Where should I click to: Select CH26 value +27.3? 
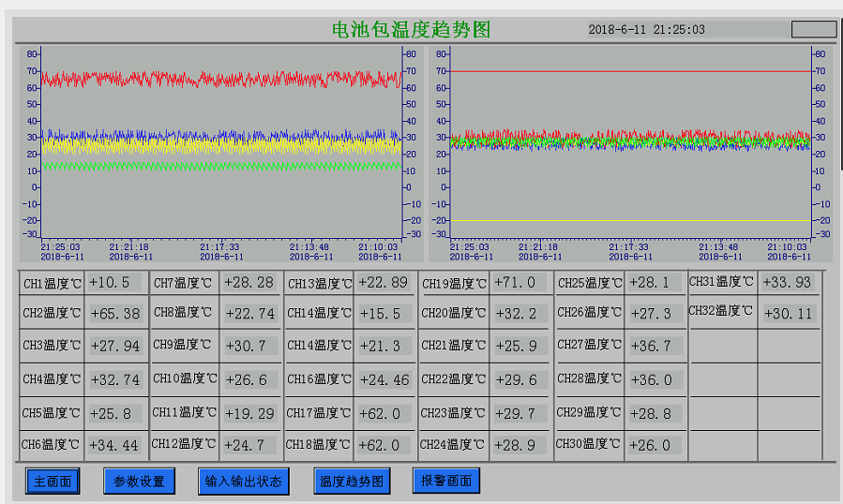pyautogui.click(x=655, y=313)
